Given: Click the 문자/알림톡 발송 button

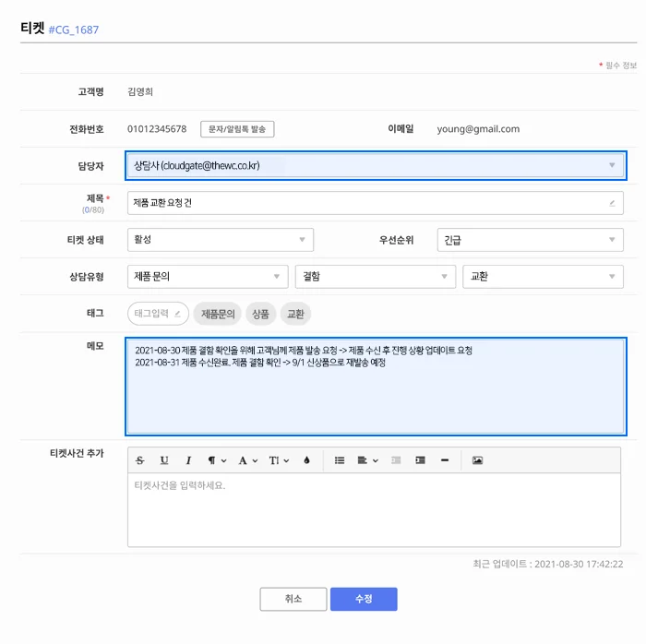Looking at the screenshot, I should click(x=237, y=129).
